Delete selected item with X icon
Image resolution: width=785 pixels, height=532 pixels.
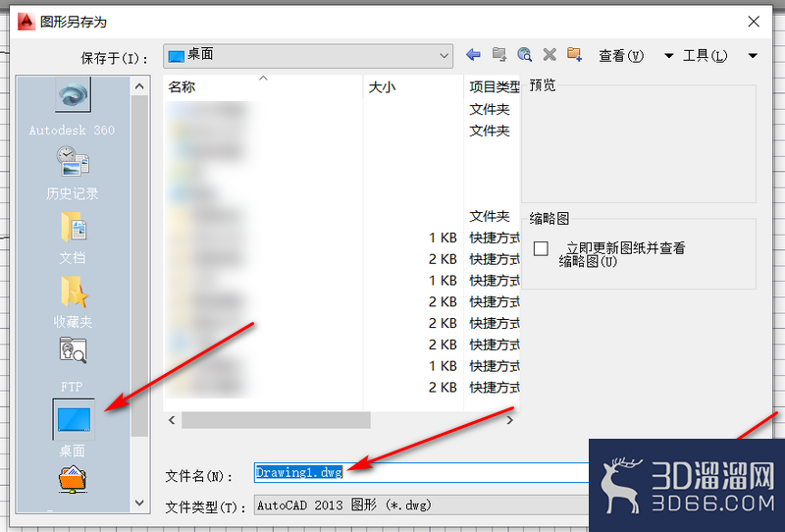tap(549, 54)
